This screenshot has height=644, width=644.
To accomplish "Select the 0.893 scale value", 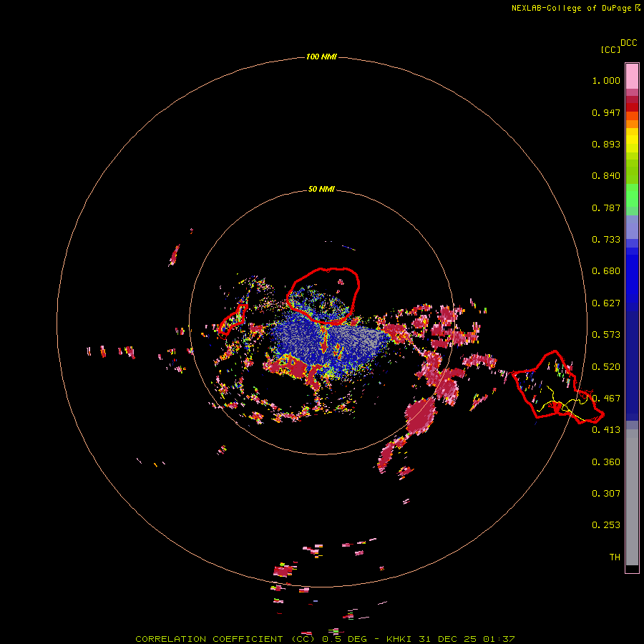I will (x=606, y=144).
